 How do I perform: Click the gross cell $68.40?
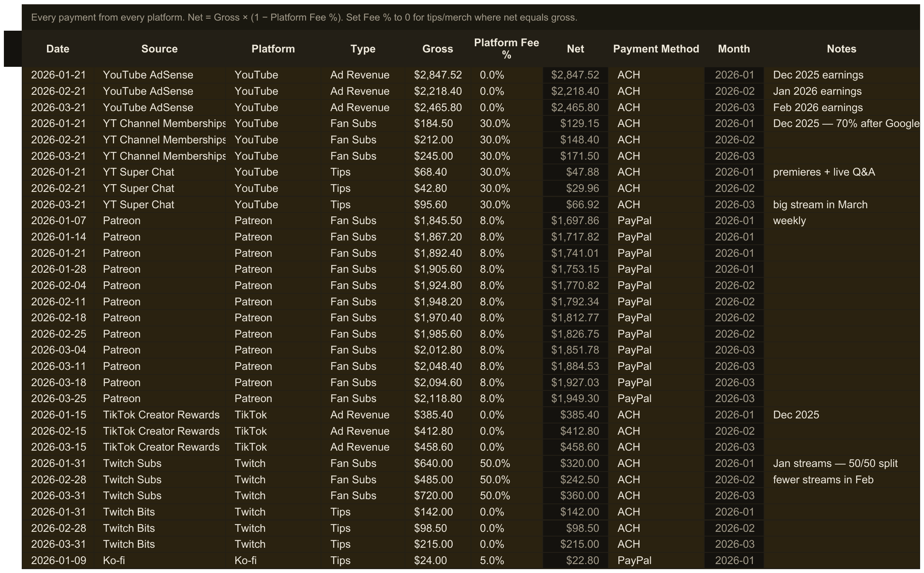(x=438, y=172)
